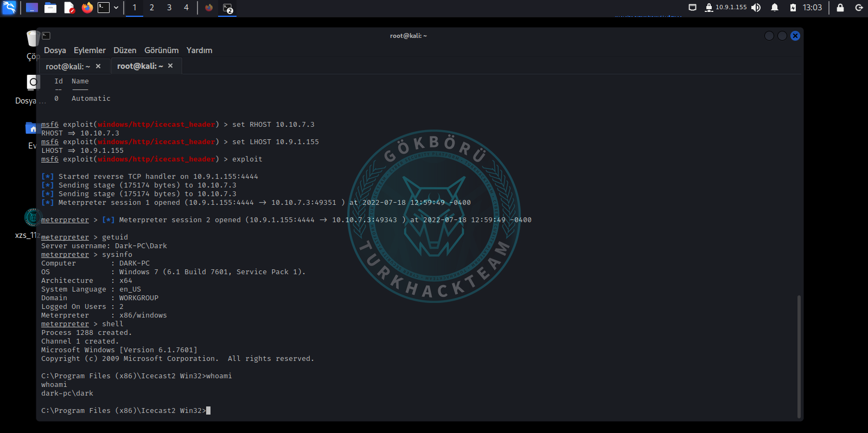
Task: Click the clock showing 13:03
Action: (x=812, y=8)
